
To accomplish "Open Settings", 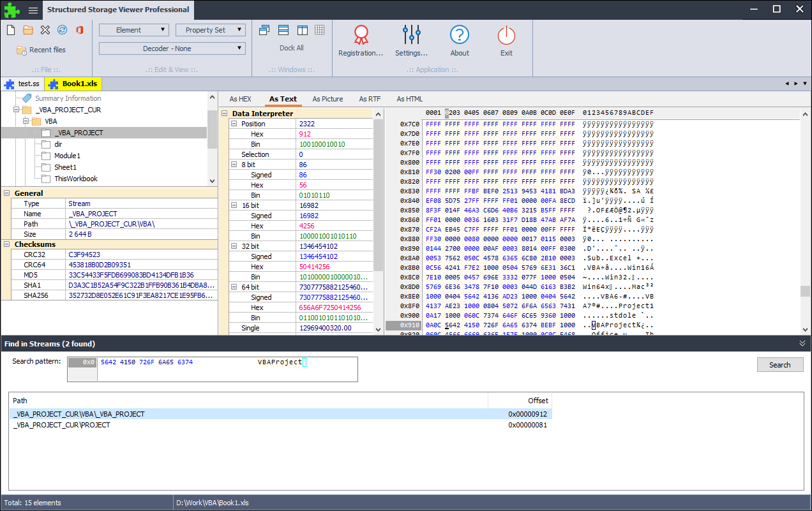I will pos(412,41).
